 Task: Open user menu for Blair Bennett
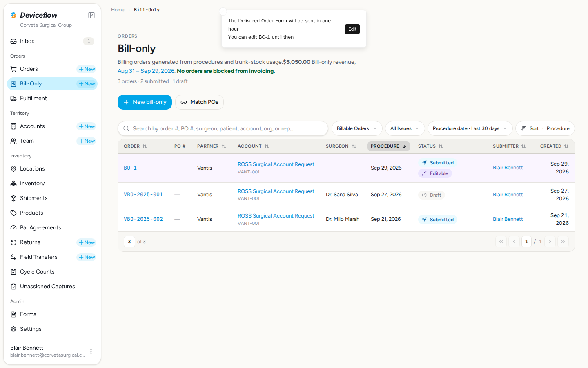(x=91, y=351)
